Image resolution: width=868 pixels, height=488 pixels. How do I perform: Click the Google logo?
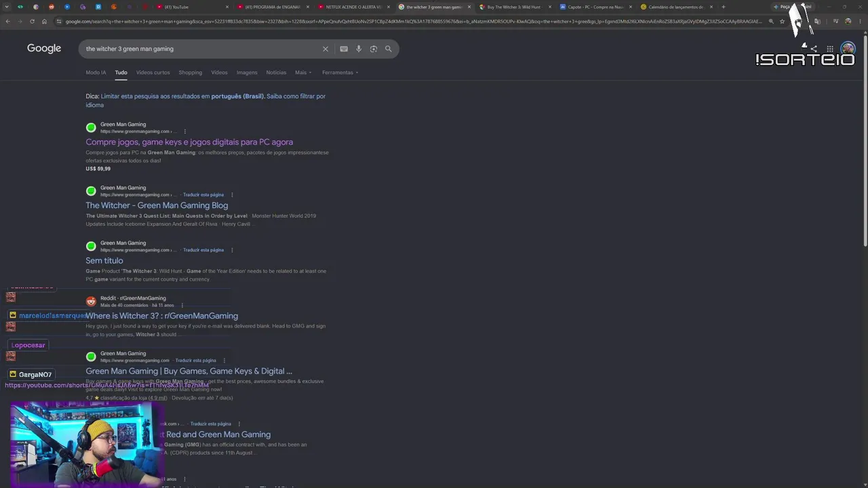44,49
